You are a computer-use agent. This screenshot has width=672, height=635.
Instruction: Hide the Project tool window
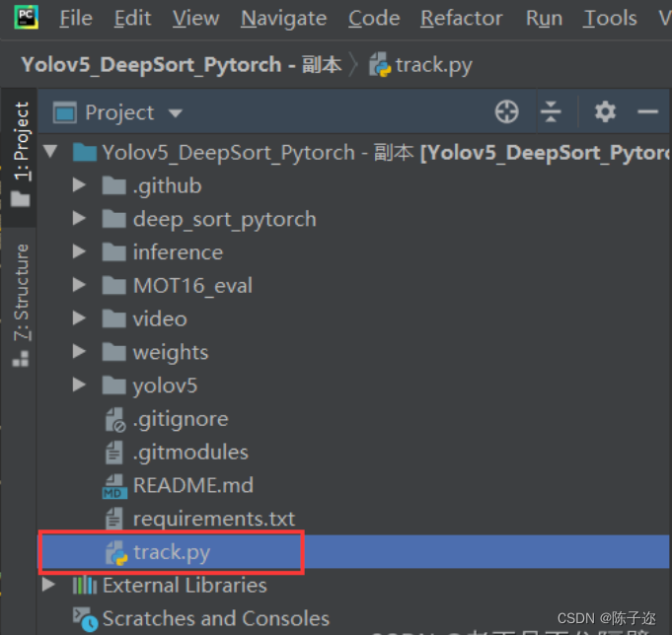[647, 112]
